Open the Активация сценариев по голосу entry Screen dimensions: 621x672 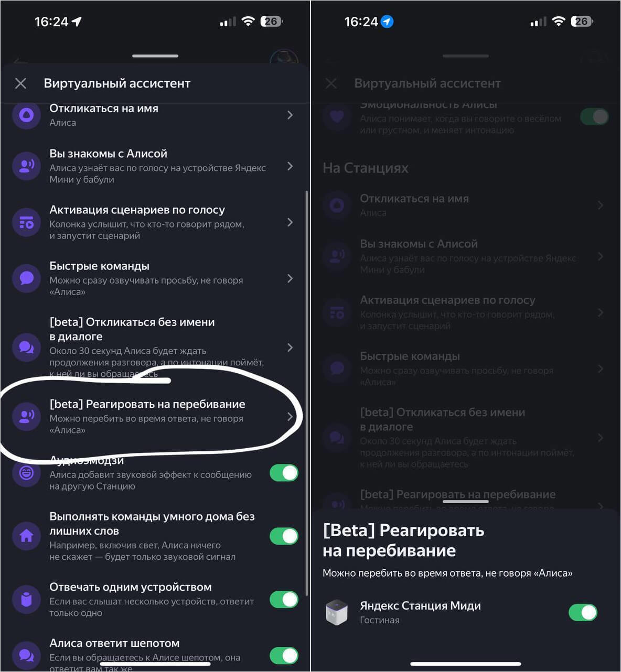pos(155,222)
